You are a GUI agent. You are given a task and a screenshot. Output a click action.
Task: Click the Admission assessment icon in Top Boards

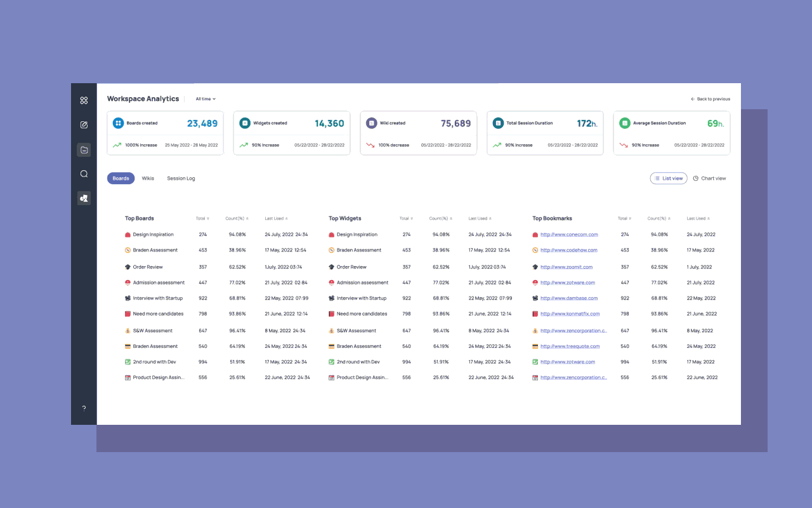pyautogui.click(x=128, y=283)
